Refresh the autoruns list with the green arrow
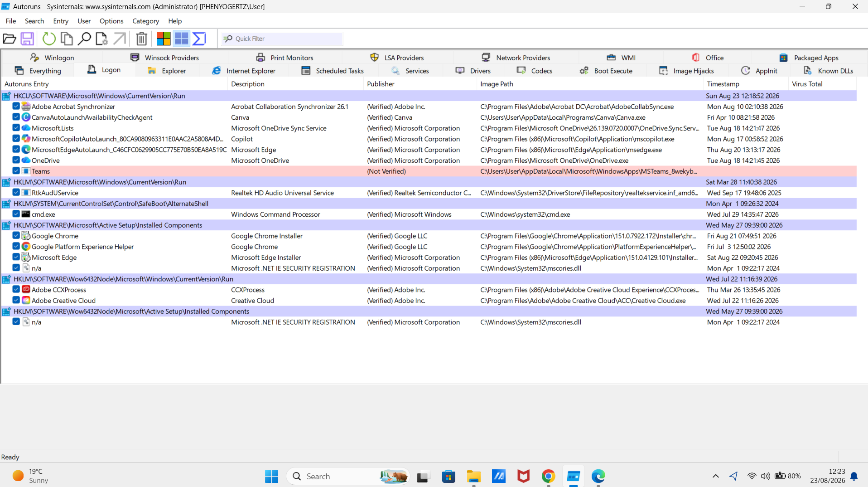 (x=49, y=39)
